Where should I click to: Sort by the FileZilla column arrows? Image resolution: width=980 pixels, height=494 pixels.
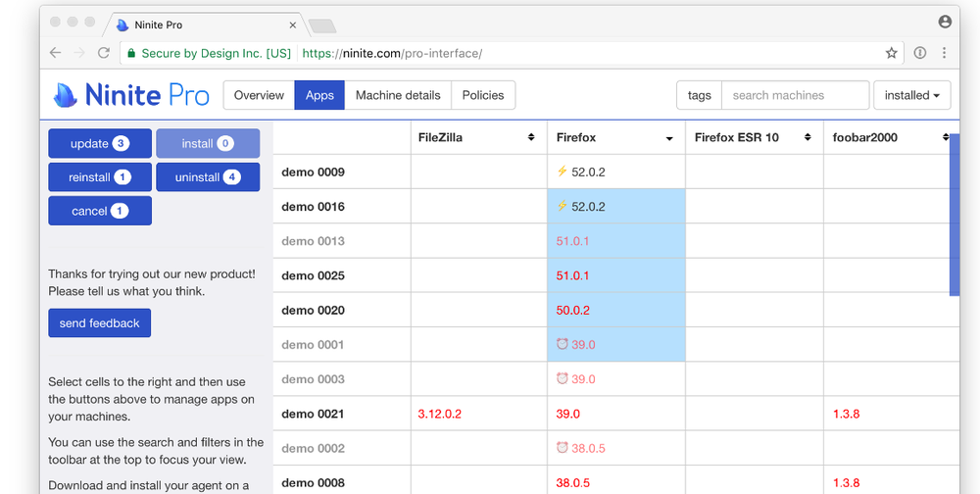[x=531, y=137]
